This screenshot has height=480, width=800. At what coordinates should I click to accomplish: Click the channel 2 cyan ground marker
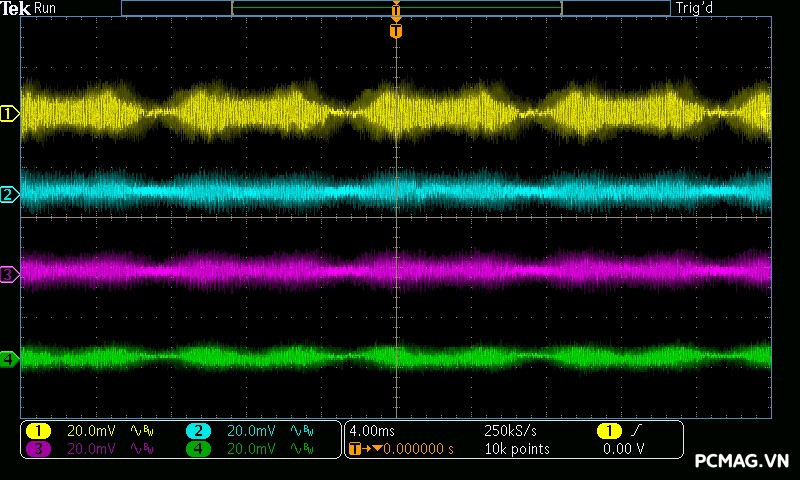click(9, 194)
